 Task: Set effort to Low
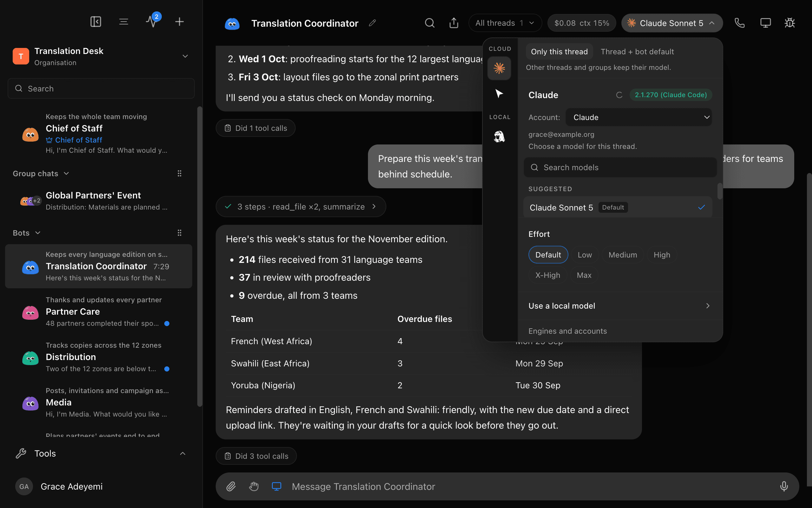(x=585, y=255)
